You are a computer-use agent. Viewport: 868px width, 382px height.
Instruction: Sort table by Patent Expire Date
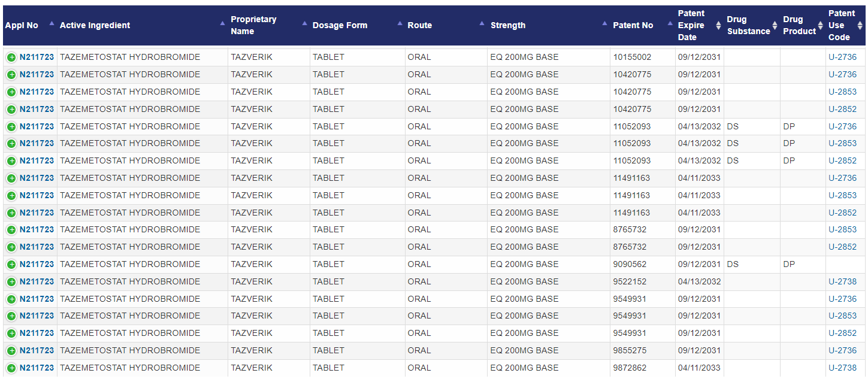[x=691, y=25]
